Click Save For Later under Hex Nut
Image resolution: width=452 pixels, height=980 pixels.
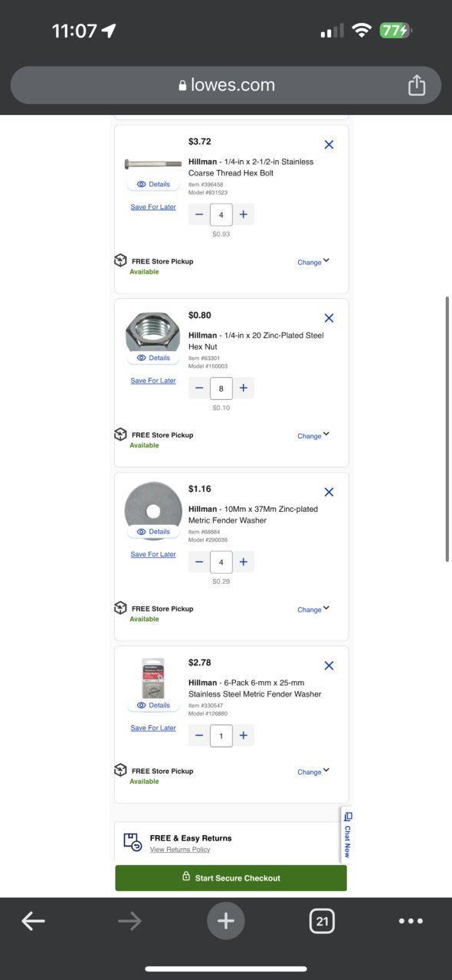(153, 381)
